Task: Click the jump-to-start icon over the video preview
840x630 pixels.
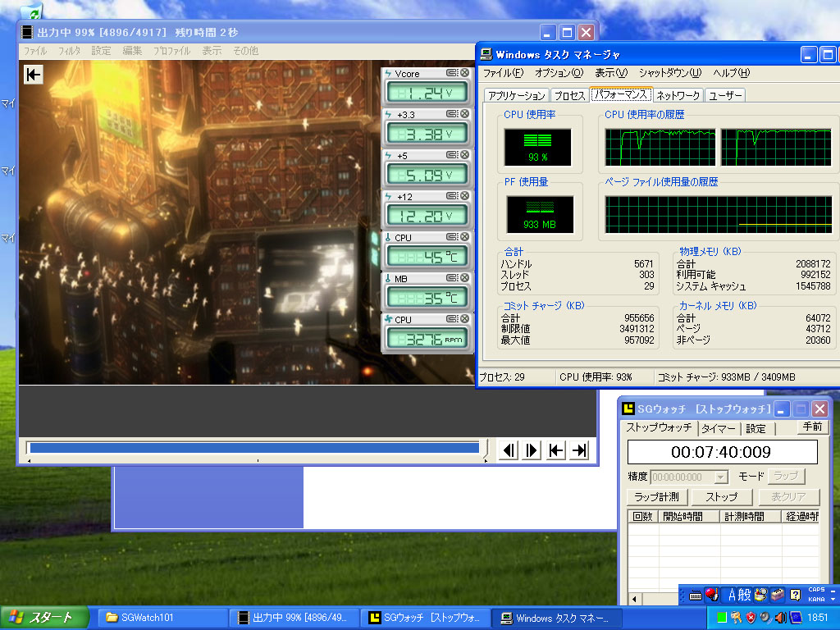Action: (x=33, y=75)
